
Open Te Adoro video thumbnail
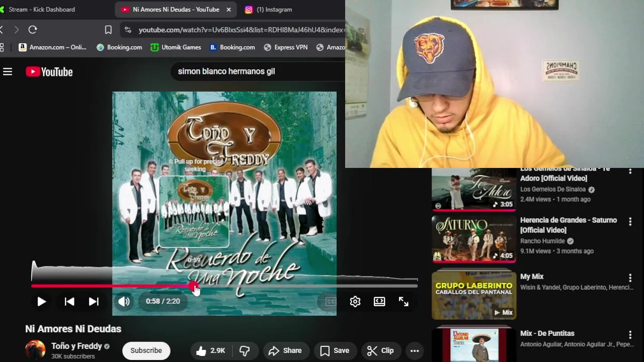click(x=474, y=189)
